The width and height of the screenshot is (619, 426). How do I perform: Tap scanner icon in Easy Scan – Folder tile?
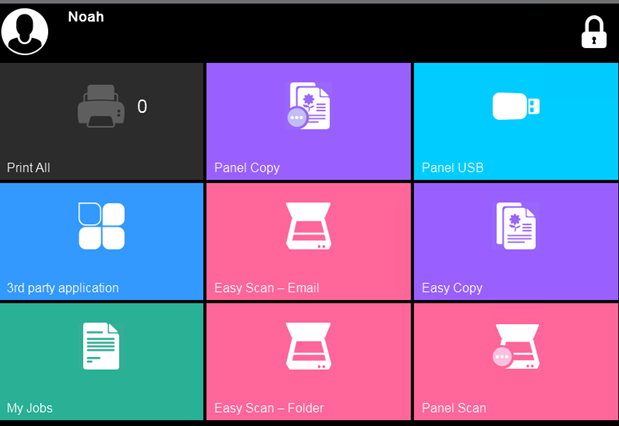[308, 347]
